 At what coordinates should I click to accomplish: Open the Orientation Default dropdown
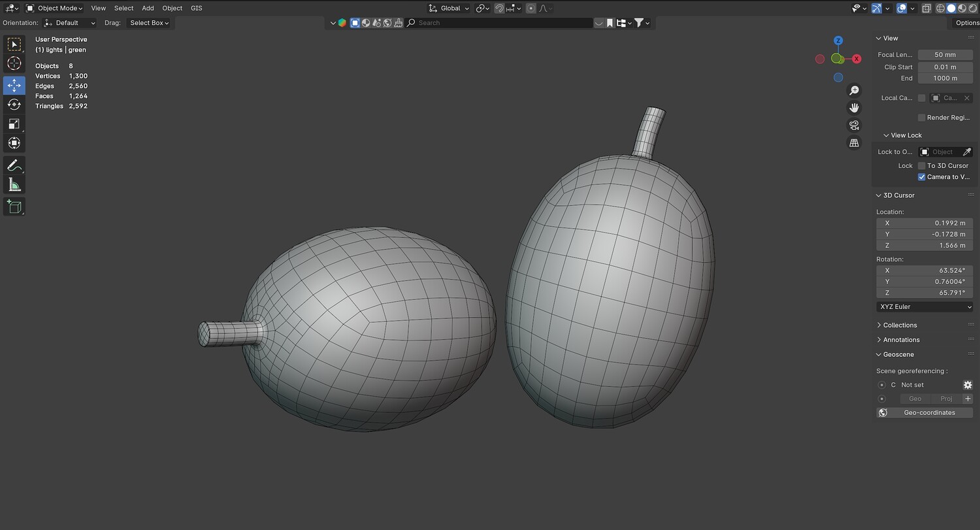pos(69,23)
